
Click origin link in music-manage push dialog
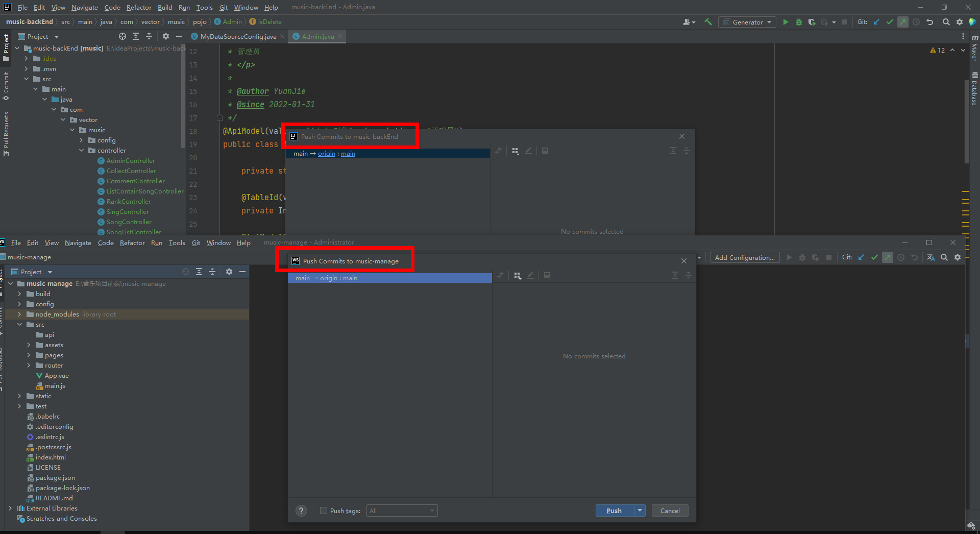coord(329,278)
